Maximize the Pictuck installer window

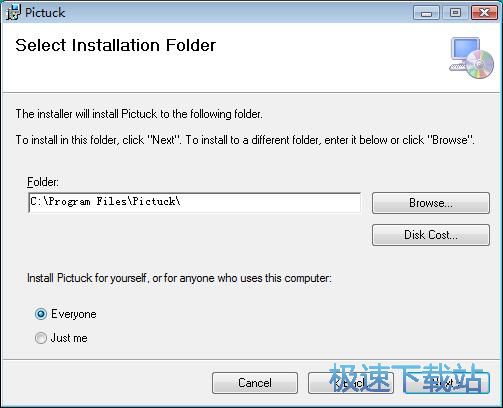coord(455,13)
